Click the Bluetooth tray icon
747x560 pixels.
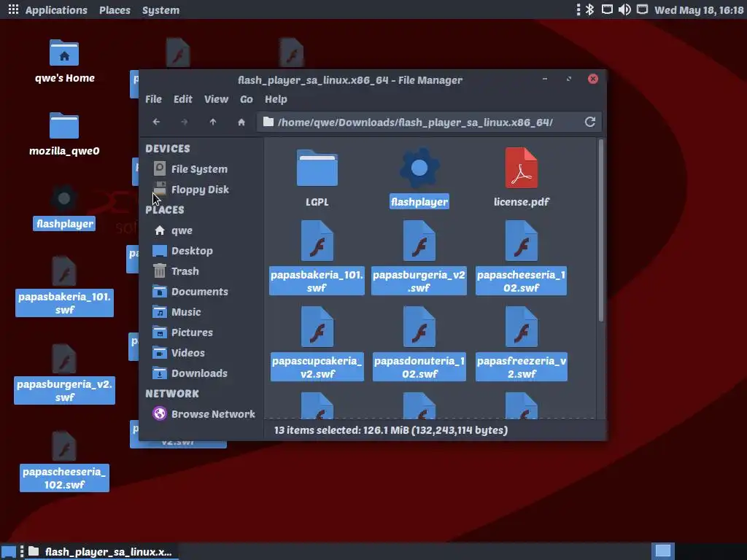(589, 9)
